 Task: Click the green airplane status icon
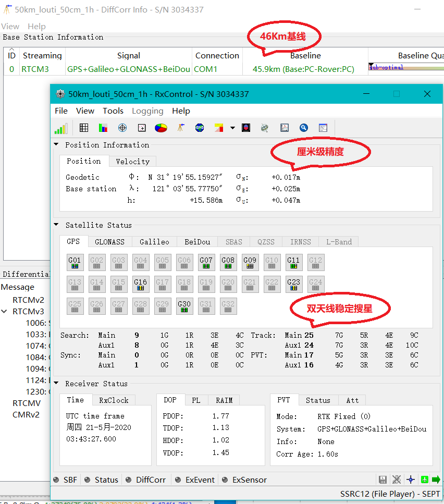(424, 480)
